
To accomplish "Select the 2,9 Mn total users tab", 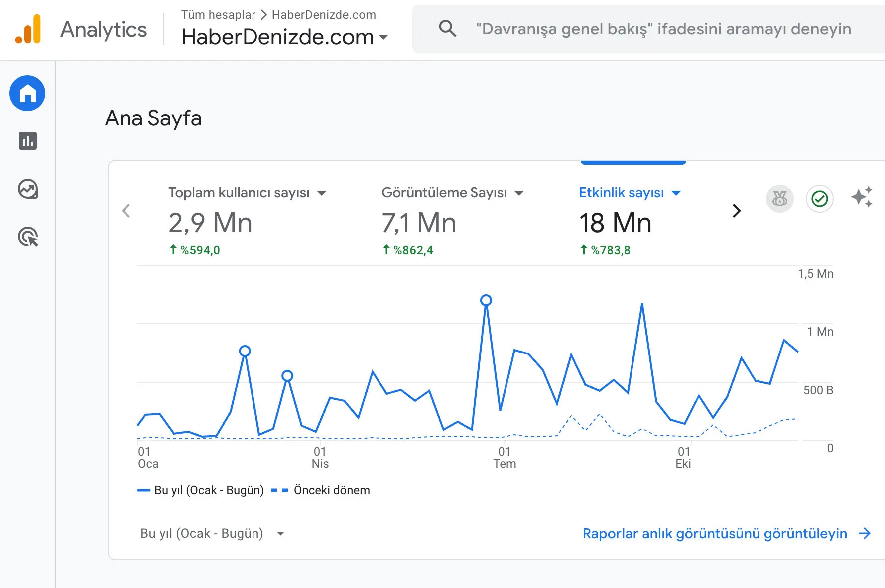I will click(x=210, y=223).
